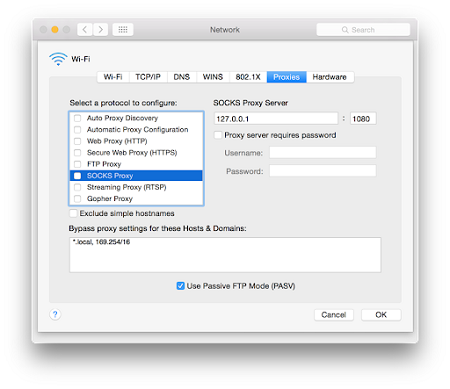Click the Cancel button
The height and width of the screenshot is (389, 450).
pyautogui.click(x=334, y=315)
